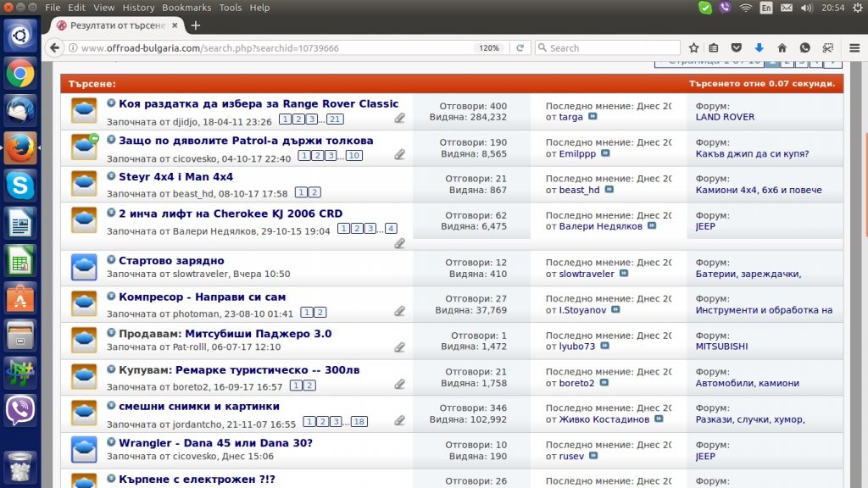
Task: Go to Firefox home page
Action: pos(782,48)
